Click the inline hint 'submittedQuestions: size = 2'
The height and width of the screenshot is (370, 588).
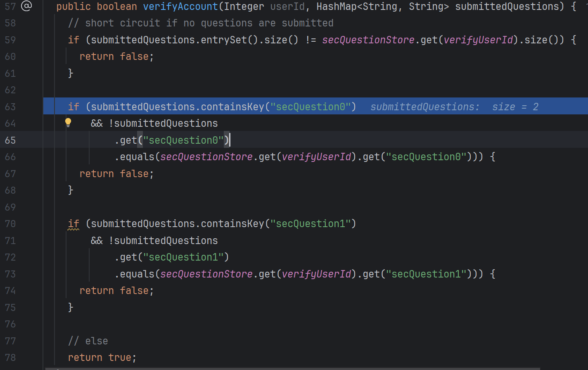454,107
